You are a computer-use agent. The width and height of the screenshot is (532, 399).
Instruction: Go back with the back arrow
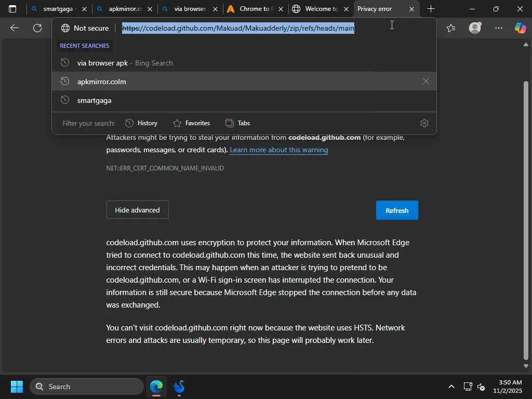pos(14,28)
